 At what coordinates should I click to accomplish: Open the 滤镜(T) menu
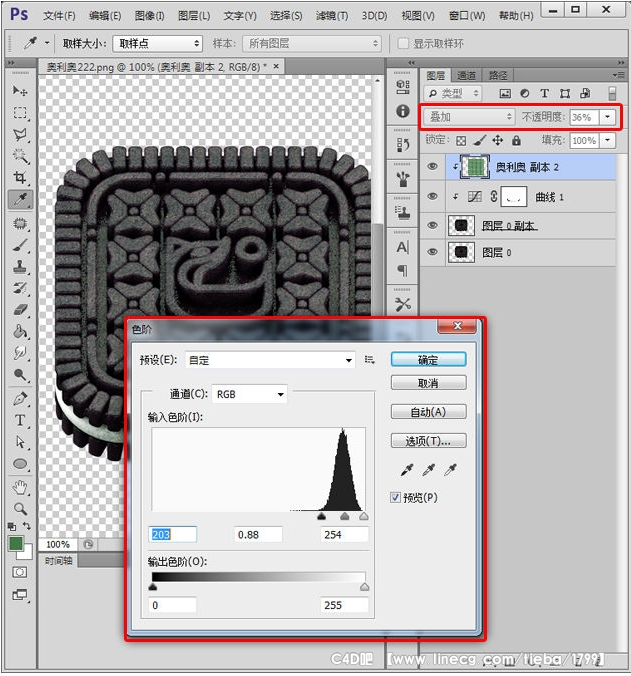(x=331, y=16)
